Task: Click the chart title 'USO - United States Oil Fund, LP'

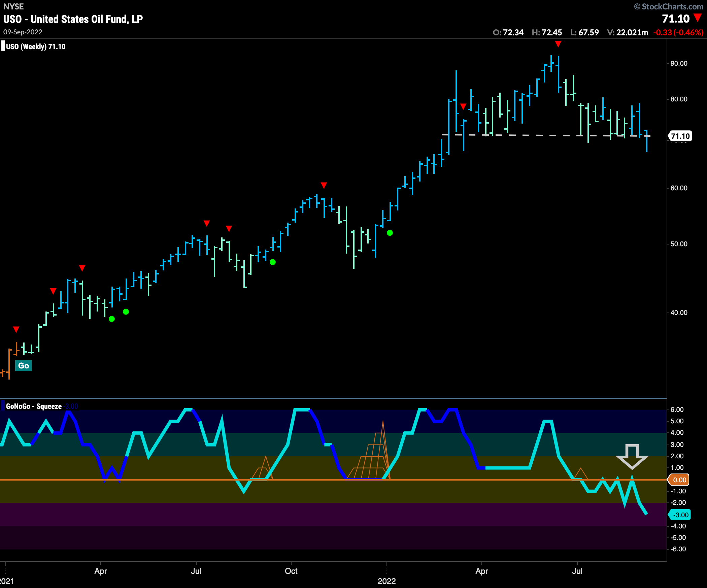Action: click(x=73, y=19)
